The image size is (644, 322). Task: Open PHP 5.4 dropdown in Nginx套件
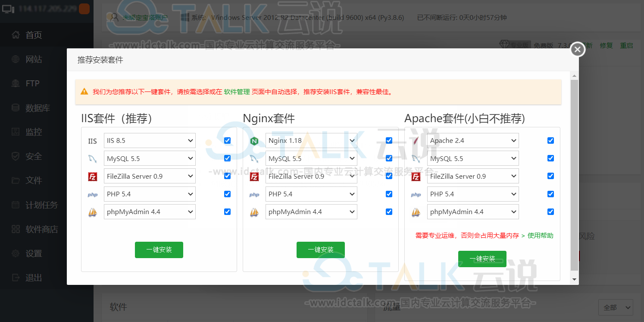pos(311,194)
